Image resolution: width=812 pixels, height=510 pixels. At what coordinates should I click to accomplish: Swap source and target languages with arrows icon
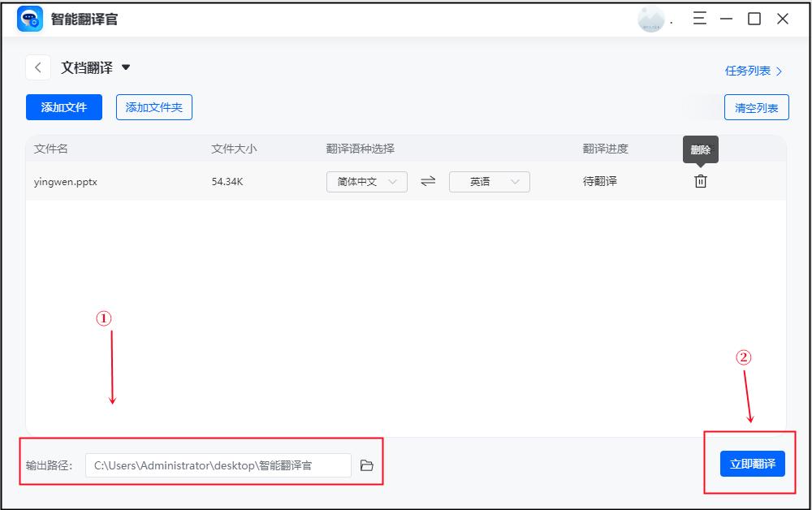click(427, 181)
